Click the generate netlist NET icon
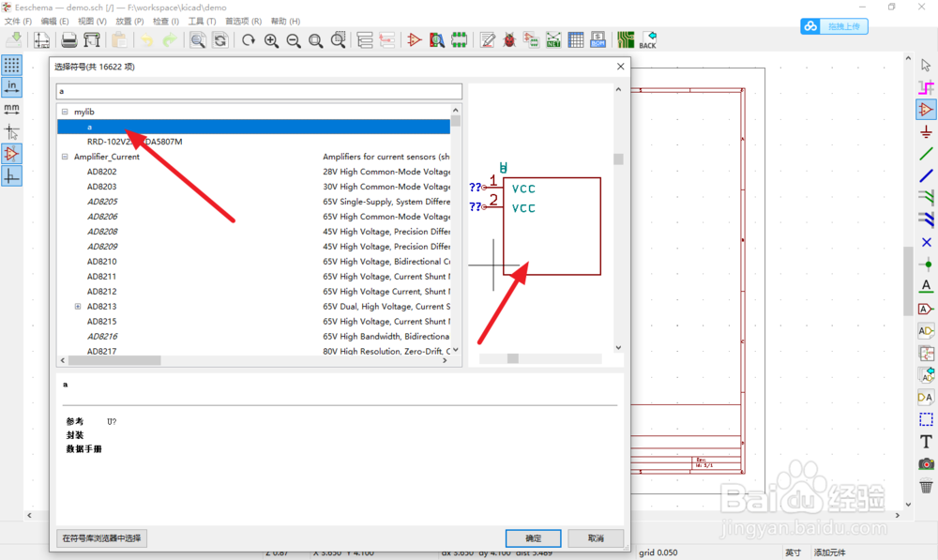938x560 pixels. pyautogui.click(x=553, y=40)
